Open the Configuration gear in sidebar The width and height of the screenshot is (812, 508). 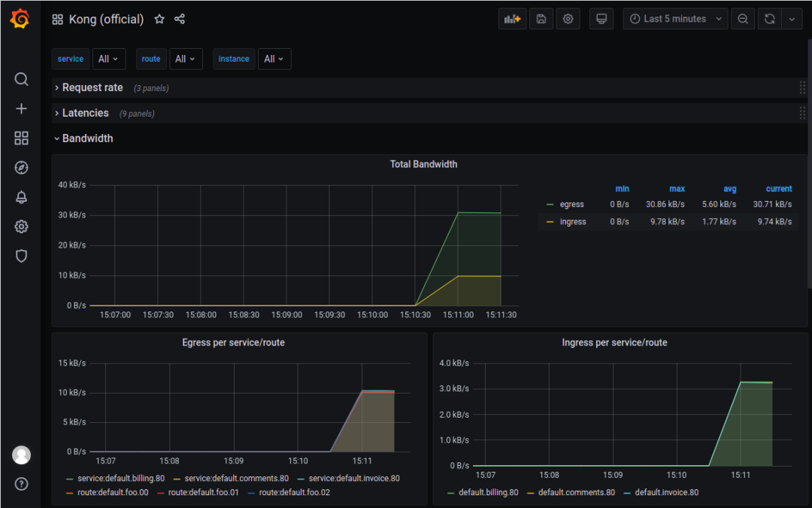pyautogui.click(x=21, y=227)
